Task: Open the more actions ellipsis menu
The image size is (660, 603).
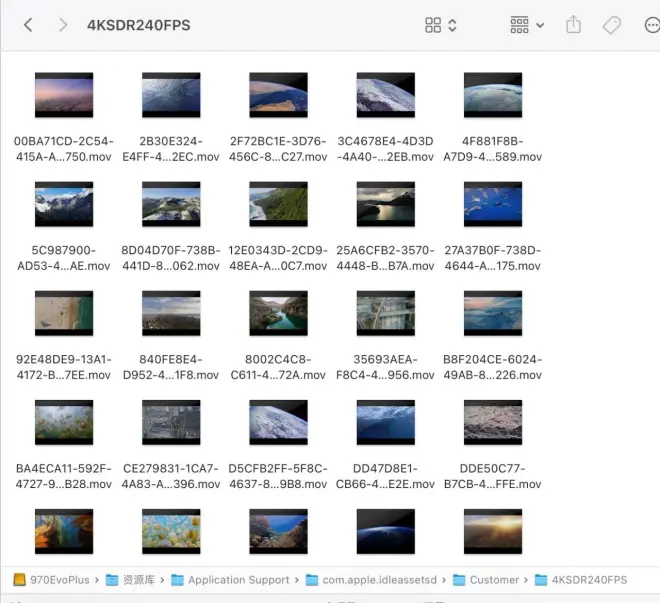Action: 650,25
